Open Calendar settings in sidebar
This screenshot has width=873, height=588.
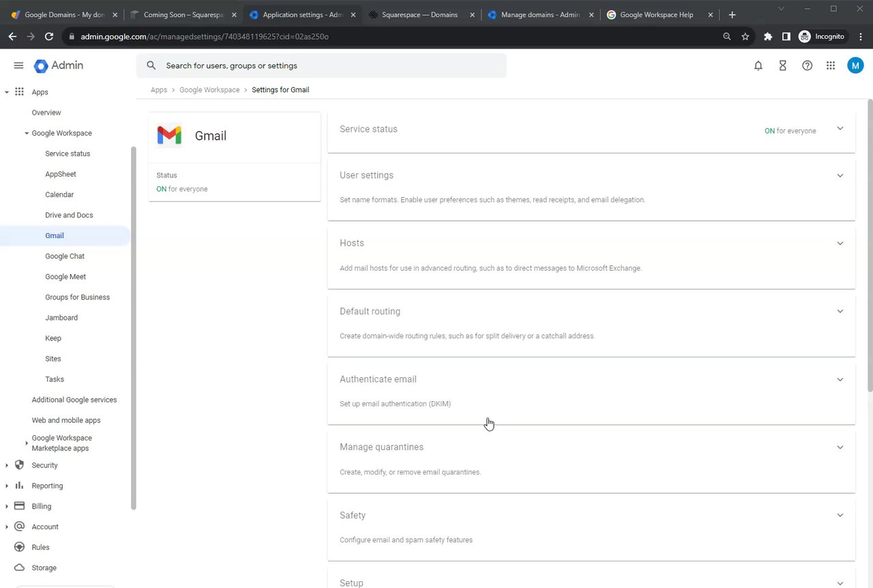click(59, 194)
